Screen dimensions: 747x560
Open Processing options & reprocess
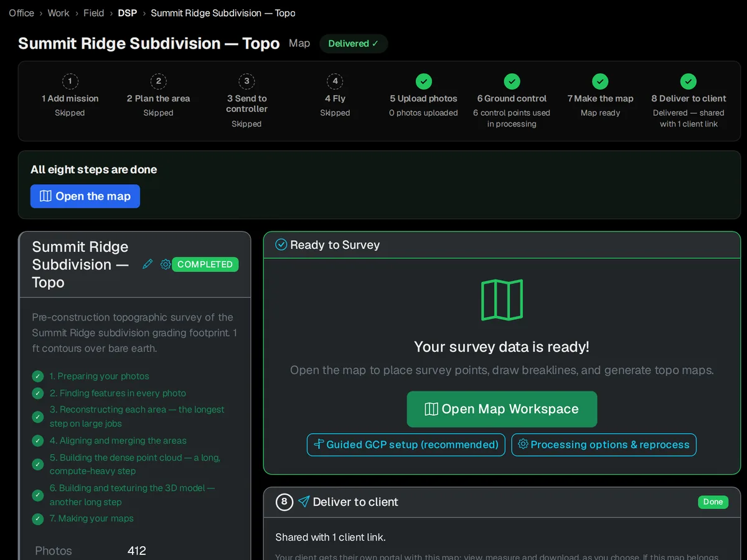coord(604,444)
